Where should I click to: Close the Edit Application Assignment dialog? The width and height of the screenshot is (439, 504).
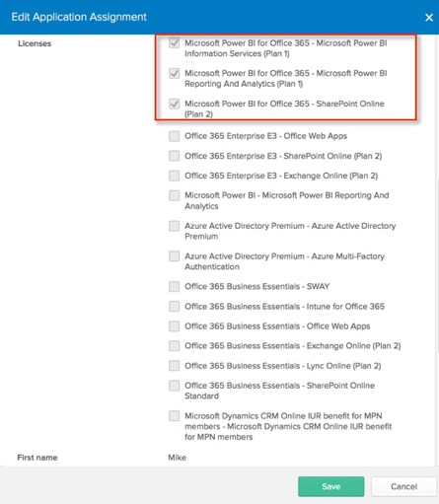point(429,18)
